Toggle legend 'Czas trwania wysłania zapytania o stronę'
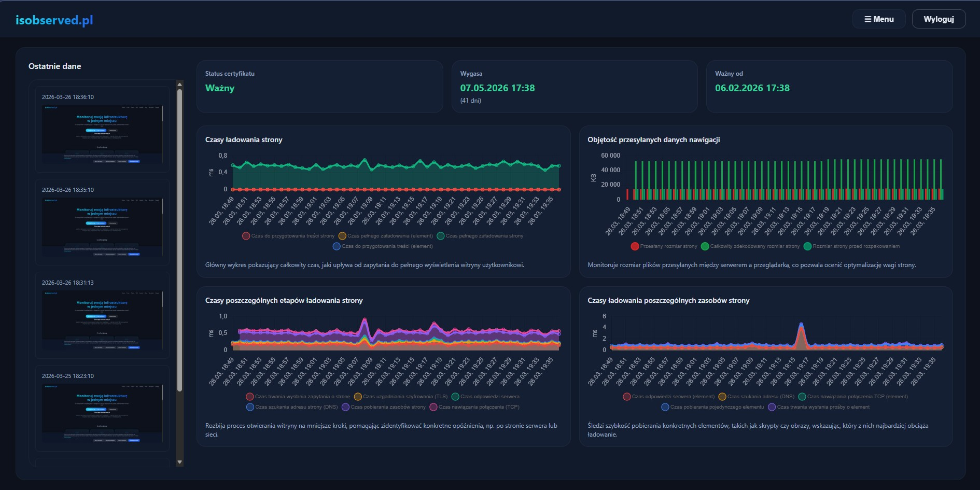980x490 pixels. (x=298, y=397)
